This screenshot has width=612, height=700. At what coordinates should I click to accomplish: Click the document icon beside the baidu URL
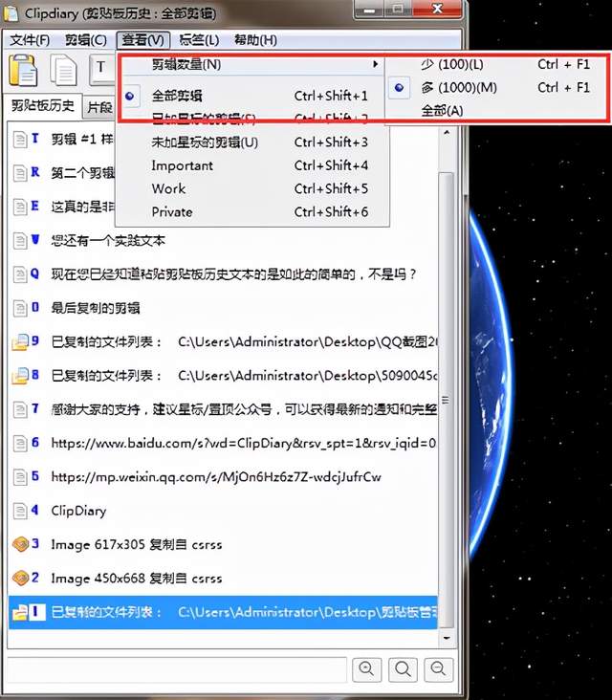pyautogui.click(x=20, y=444)
